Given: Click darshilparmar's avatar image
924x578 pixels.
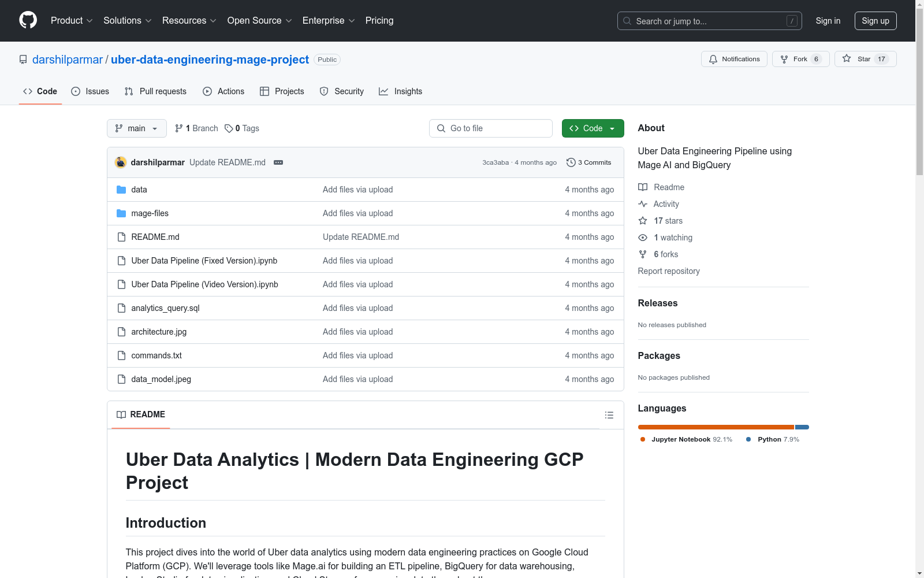Looking at the screenshot, I should click(x=121, y=162).
